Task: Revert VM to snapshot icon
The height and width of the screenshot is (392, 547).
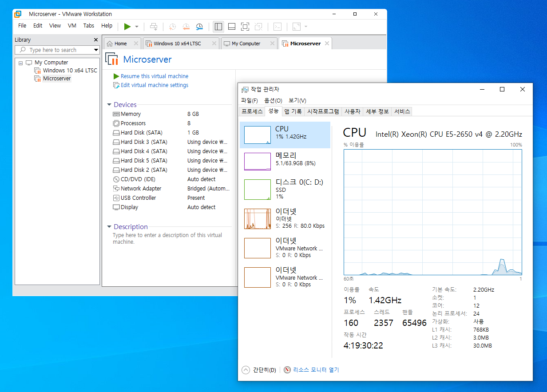Action: click(x=186, y=27)
